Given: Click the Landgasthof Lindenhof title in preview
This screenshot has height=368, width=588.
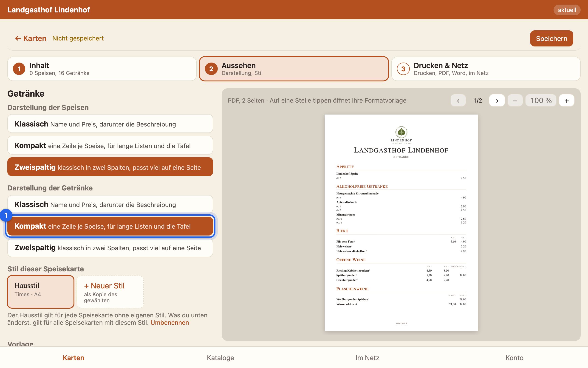Looking at the screenshot, I should [x=401, y=150].
